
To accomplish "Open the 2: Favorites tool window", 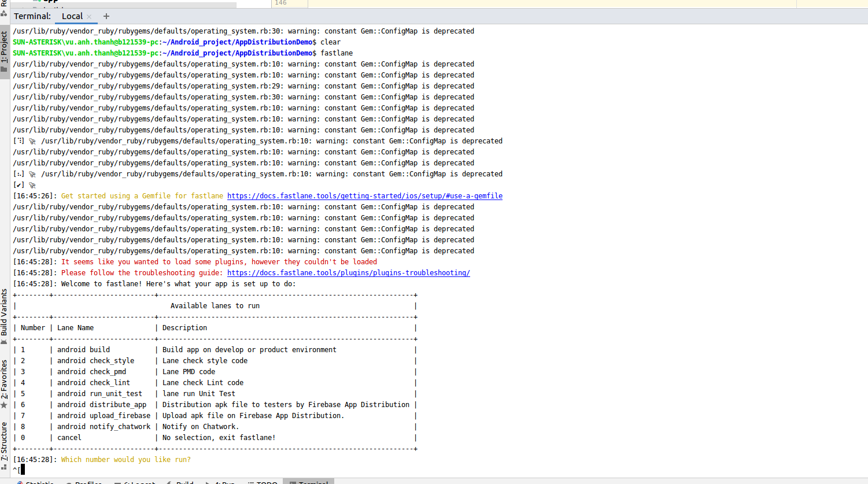I will [x=5, y=384].
